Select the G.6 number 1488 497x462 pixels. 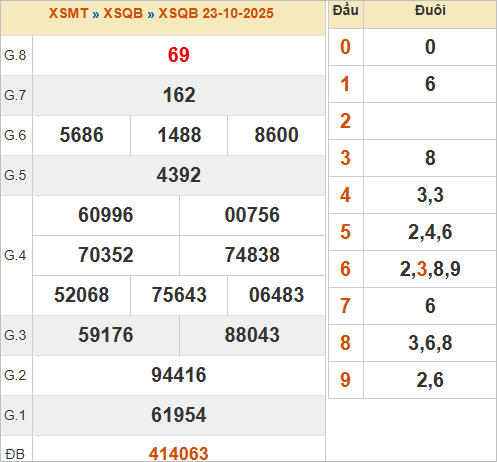pos(179,135)
